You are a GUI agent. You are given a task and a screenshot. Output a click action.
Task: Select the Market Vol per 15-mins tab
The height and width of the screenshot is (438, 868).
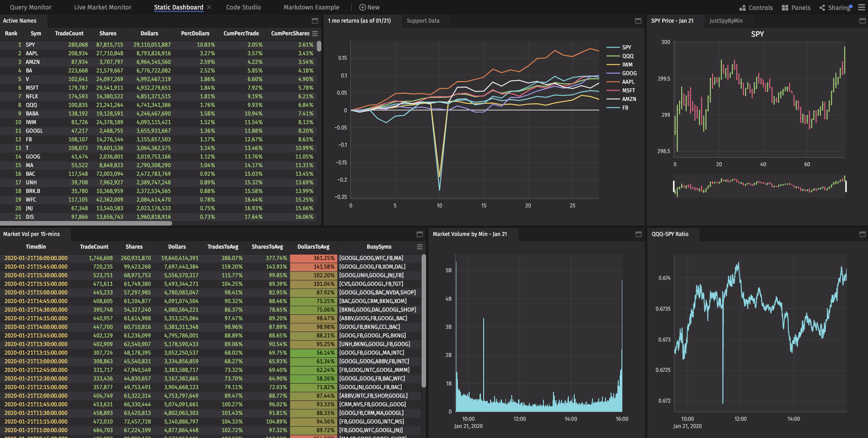click(31, 234)
